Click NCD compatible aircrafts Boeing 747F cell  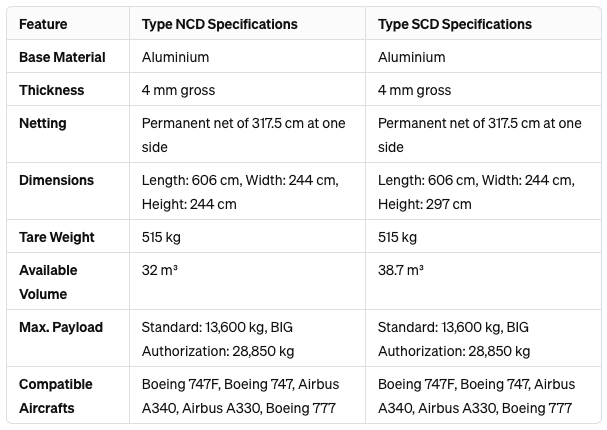coord(247,395)
